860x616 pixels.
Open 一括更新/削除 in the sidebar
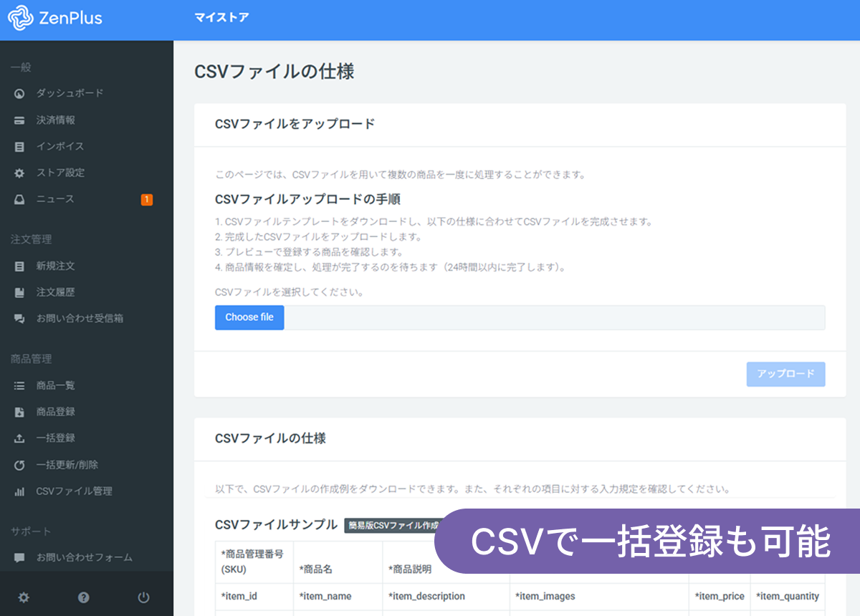click(67, 465)
